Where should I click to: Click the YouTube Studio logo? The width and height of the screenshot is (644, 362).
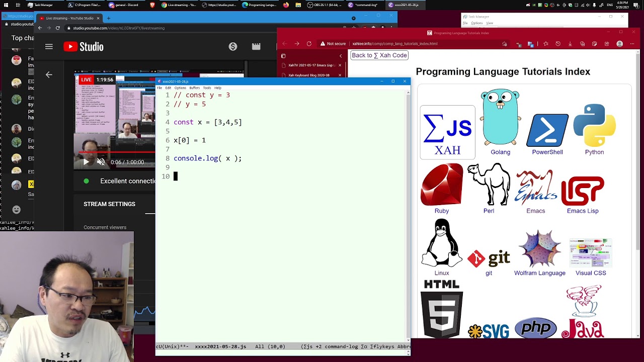84,47
